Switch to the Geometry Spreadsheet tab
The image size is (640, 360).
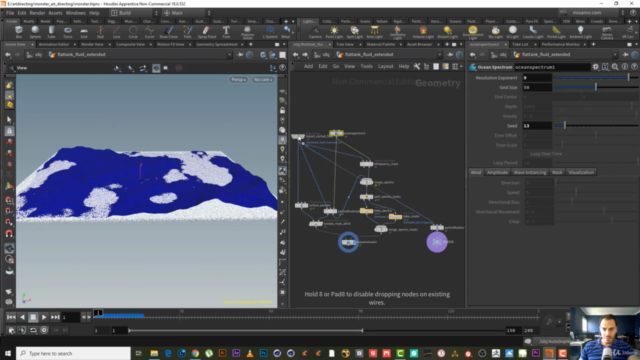[217, 44]
